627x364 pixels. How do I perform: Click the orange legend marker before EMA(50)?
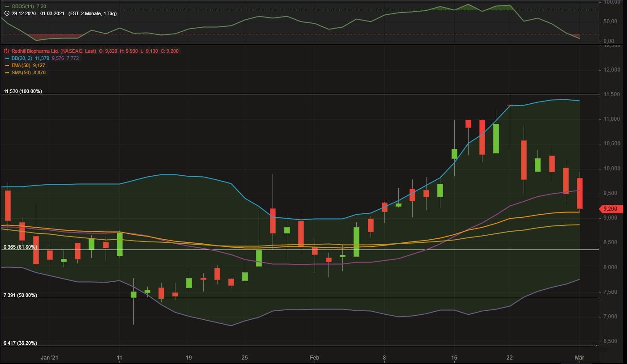tap(6, 65)
